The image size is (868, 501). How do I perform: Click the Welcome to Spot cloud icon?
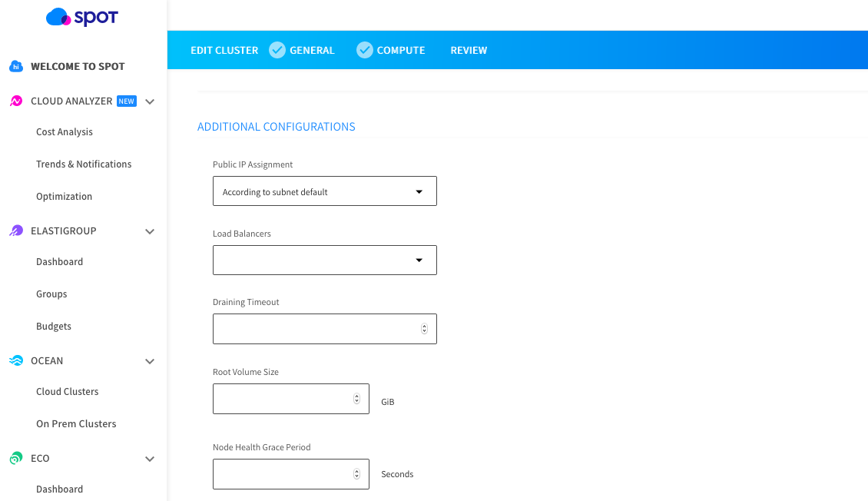16,67
